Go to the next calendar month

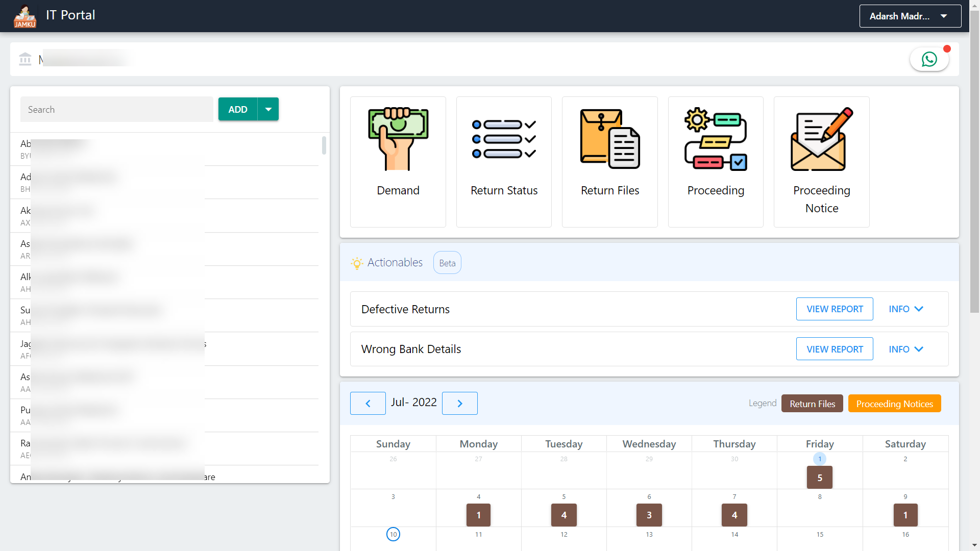[459, 403]
